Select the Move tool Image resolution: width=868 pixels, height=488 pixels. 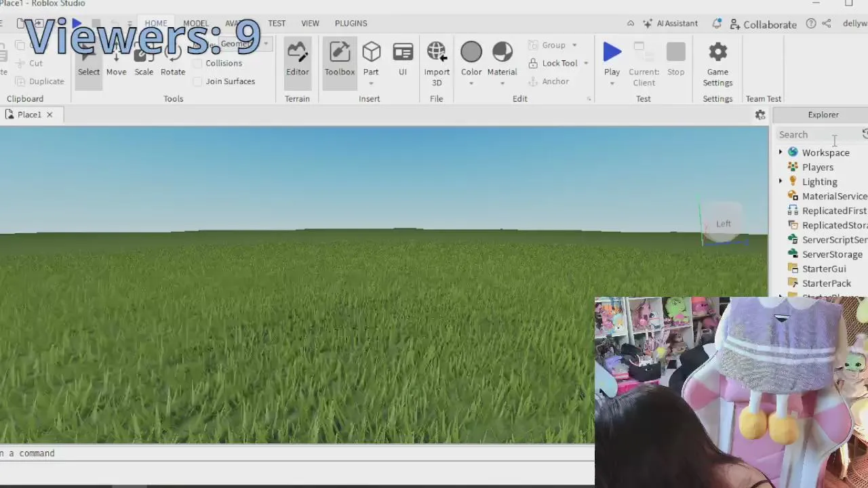[x=116, y=61]
